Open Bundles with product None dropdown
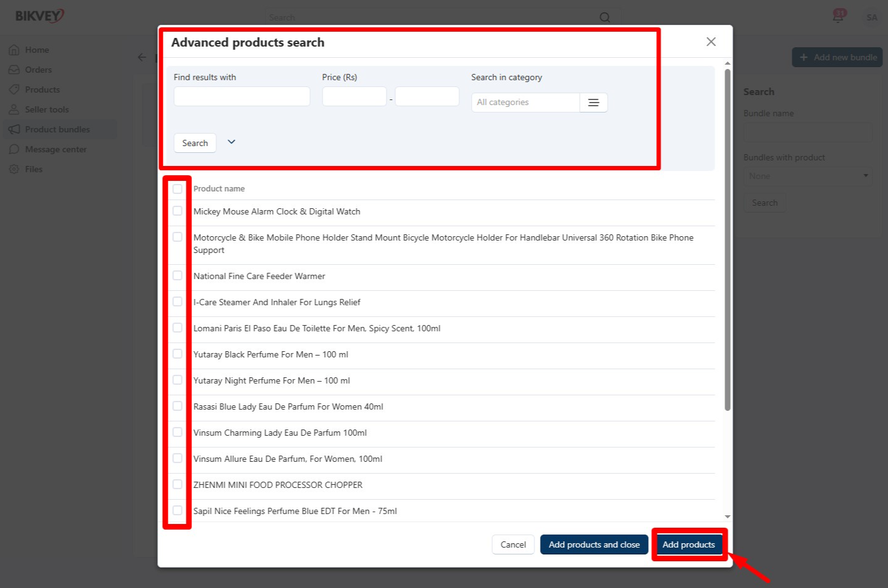The image size is (888, 588). [x=808, y=176]
